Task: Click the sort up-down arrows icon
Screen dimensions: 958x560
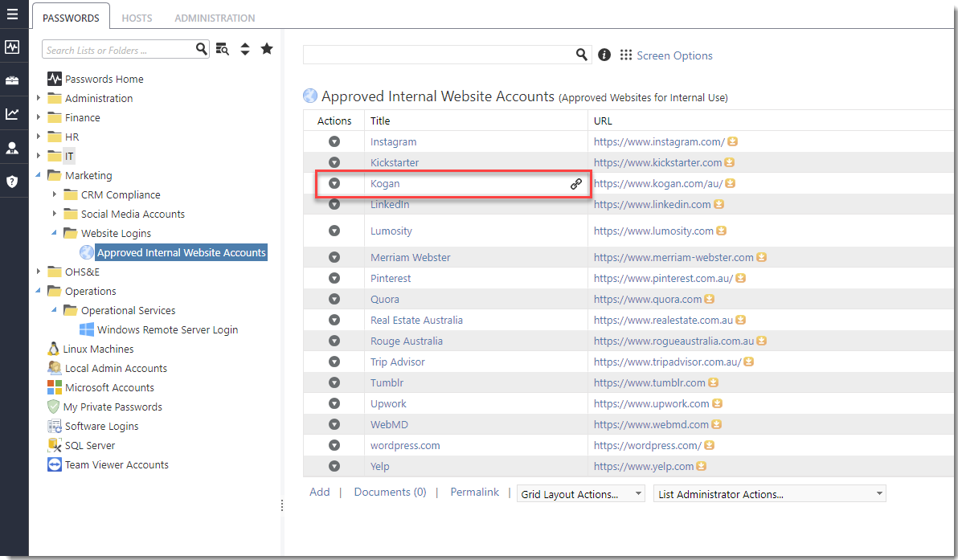Action: [x=245, y=50]
